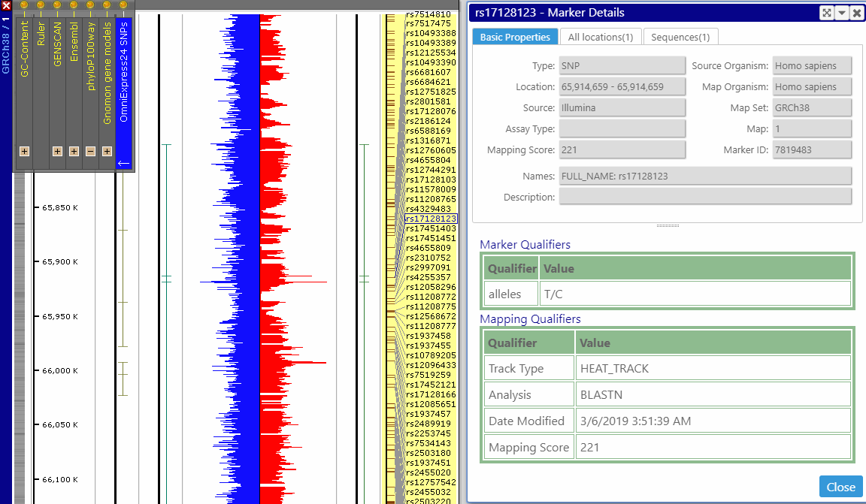This screenshot has height=504, width=866.
Task: Click the orange pin above Ensembl track
Action: (x=74, y=5)
